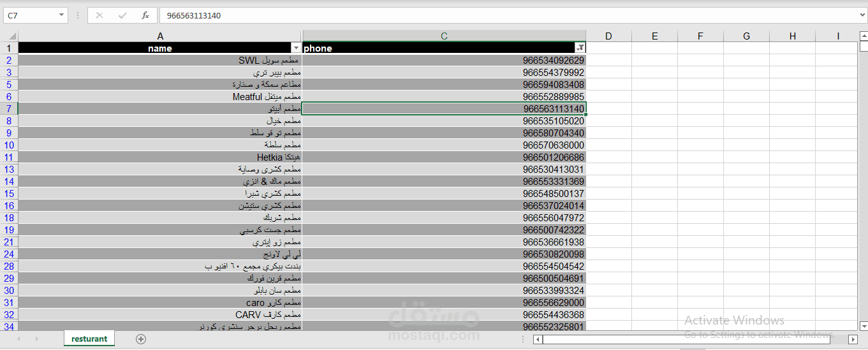868x350 pixels.
Task: Select column D header
Action: (608, 36)
